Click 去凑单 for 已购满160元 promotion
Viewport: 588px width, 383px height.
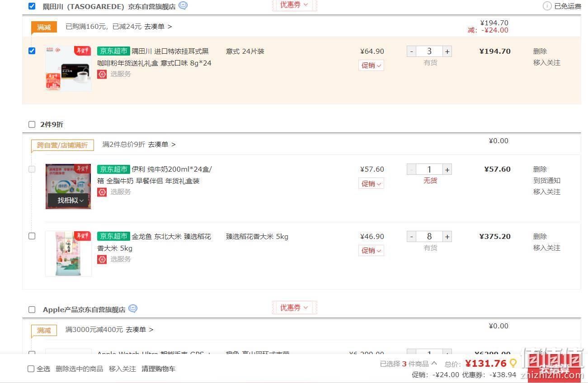coord(158,27)
